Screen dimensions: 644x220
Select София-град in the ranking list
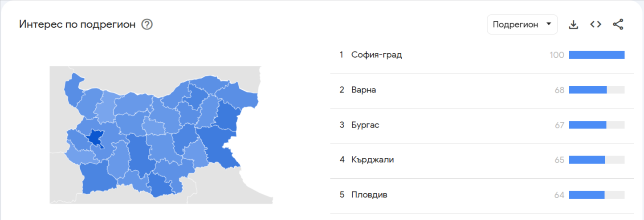tap(376, 55)
